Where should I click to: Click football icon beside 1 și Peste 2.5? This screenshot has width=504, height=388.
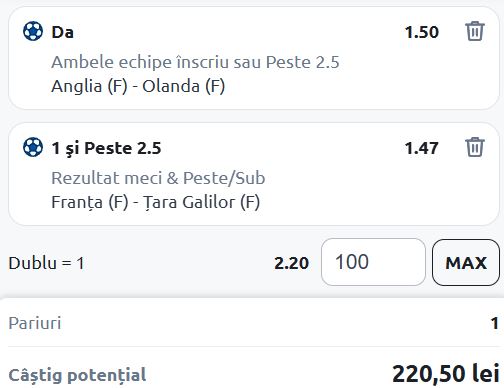click(33, 147)
